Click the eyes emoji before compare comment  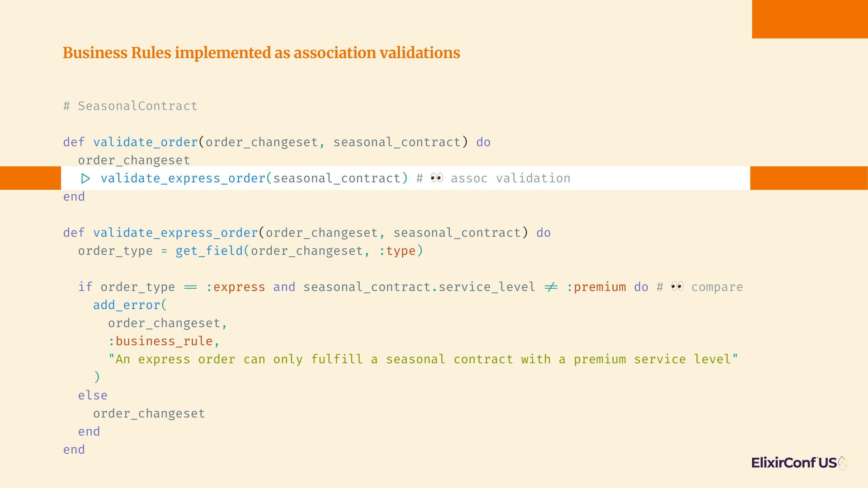click(677, 286)
